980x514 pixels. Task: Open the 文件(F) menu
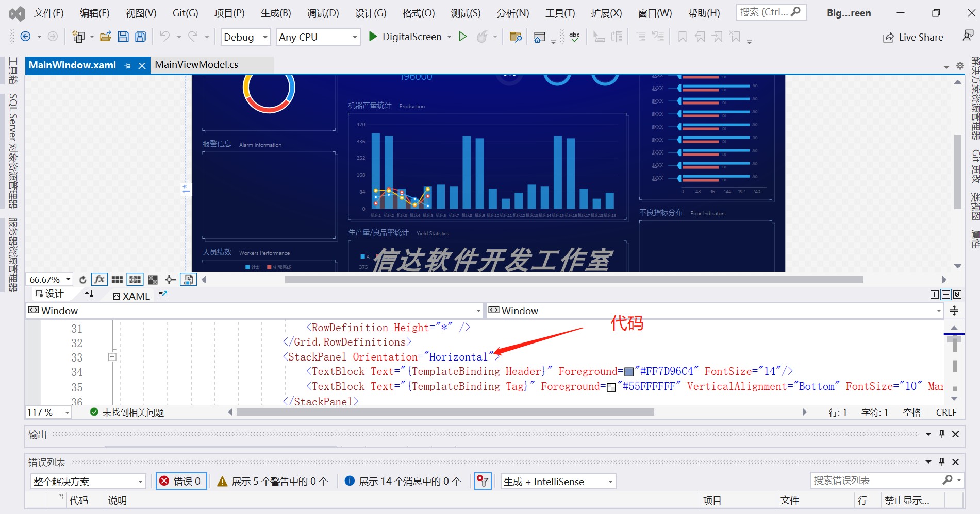click(49, 13)
